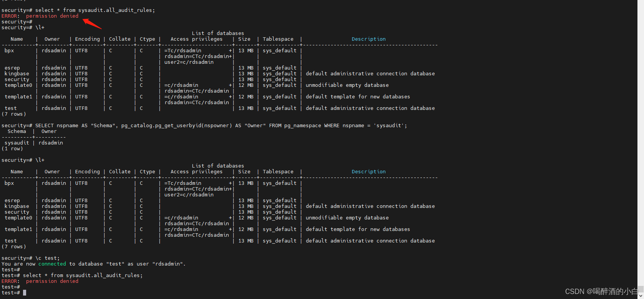Image resolution: width=644 pixels, height=299 pixels.
Task: Click the 'Owner' header beside the Schema column
Action: 49,131
